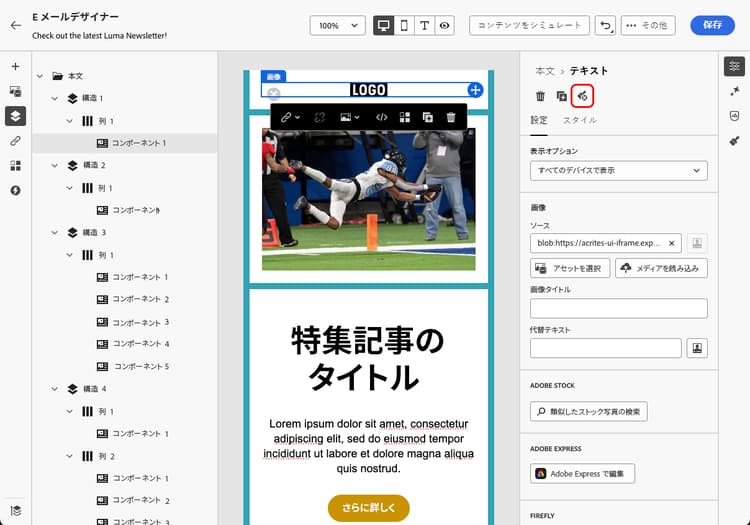This screenshot has height=525, width=750.
Task: Select the layers navigation tree icon
Action: click(15, 116)
